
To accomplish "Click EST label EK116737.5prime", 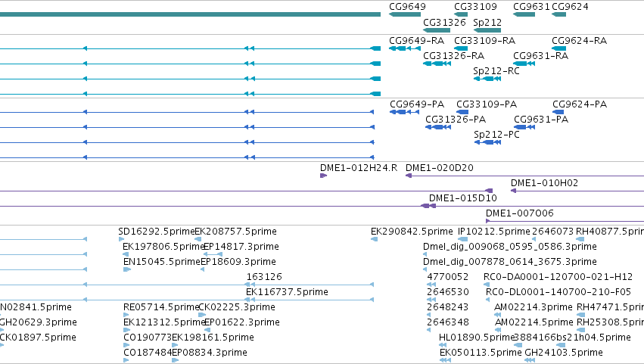I will [x=287, y=292].
